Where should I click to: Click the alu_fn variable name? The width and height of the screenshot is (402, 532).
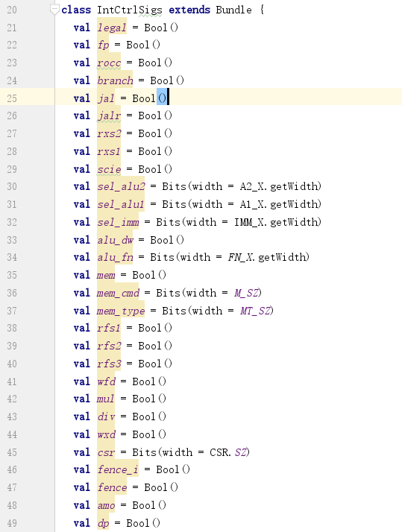coord(115,258)
